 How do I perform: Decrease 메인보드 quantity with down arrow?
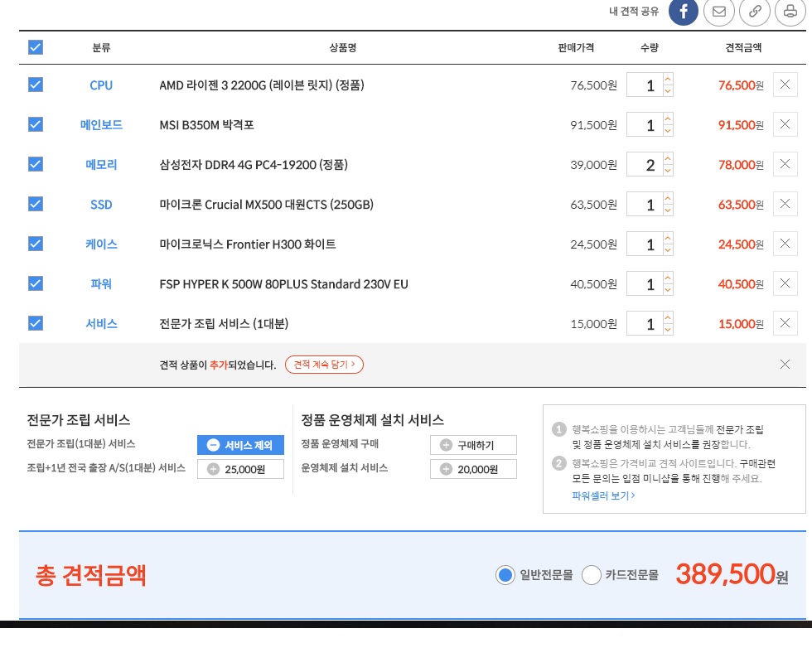[668, 130]
